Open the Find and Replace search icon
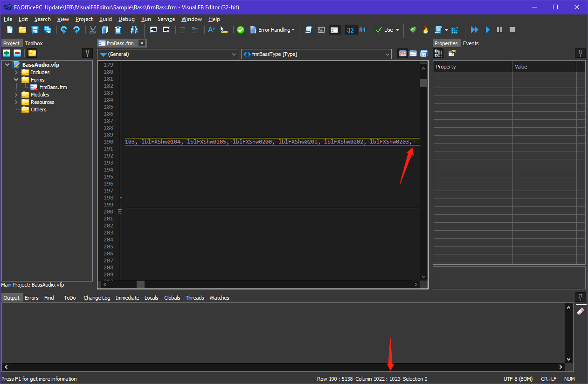The width and height of the screenshot is (588, 384). (x=135, y=29)
